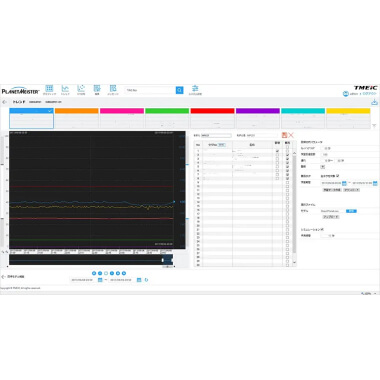Open the small dropdown in right parameter panel
Viewport: 380px width, 380px height.
322,166
